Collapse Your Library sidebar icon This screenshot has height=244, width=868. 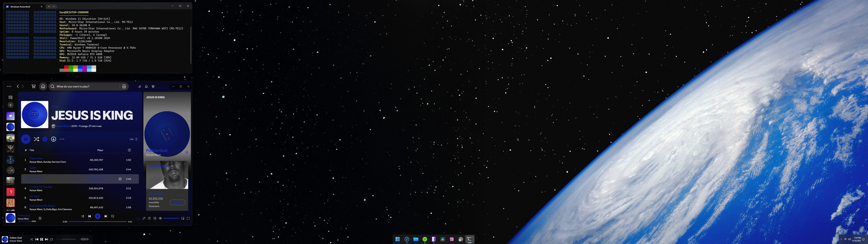(11, 97)
